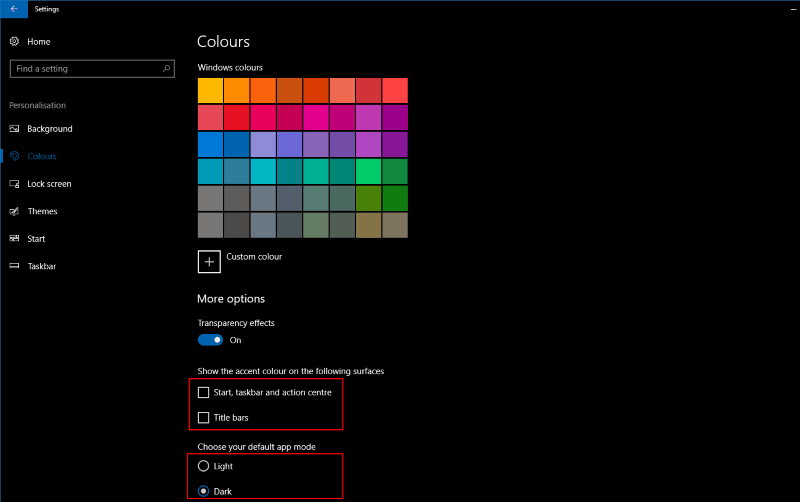Click the back arrow in Settings title bar
Viewport: 800px width, 502px height.
14,9
